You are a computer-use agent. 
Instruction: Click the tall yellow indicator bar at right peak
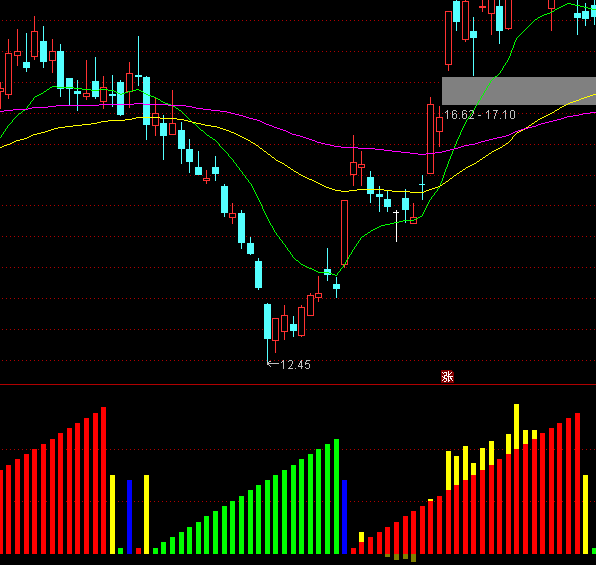click(516, 427)
